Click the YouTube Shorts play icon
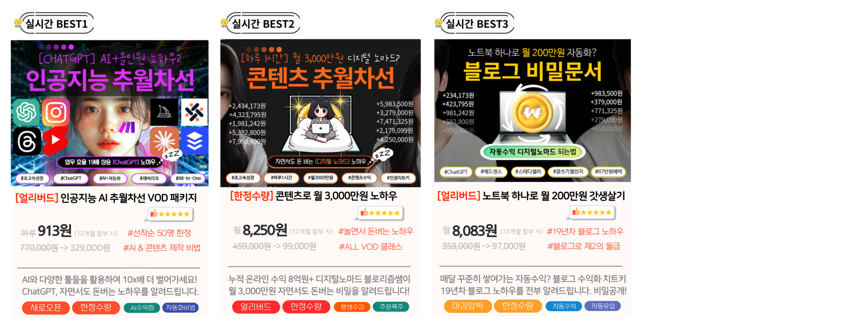This screenshot has width=868, height=326. coord(56,140)
